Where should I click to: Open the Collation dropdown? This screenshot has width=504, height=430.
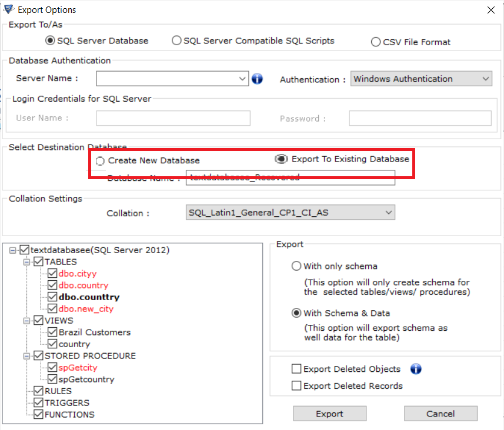[388, 212]
